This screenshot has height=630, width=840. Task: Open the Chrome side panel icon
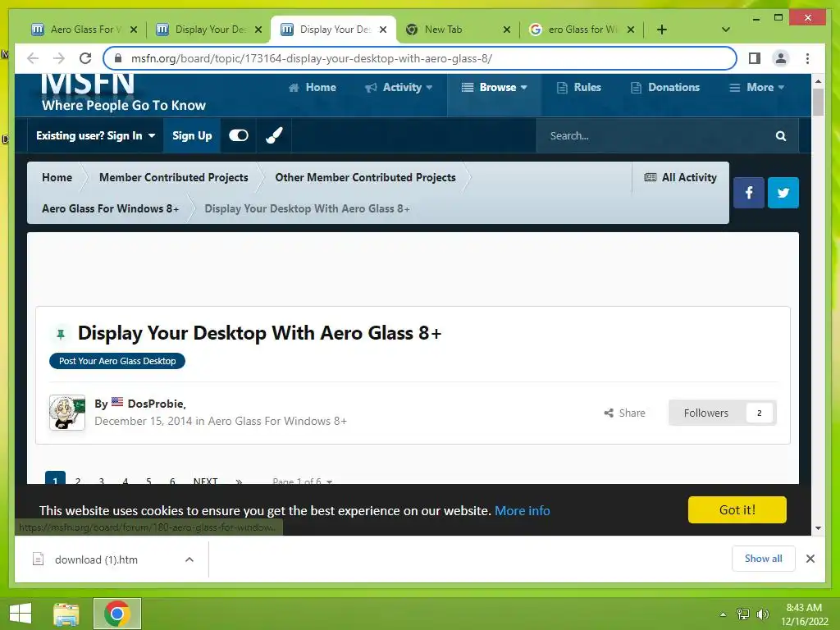point(755,58)
